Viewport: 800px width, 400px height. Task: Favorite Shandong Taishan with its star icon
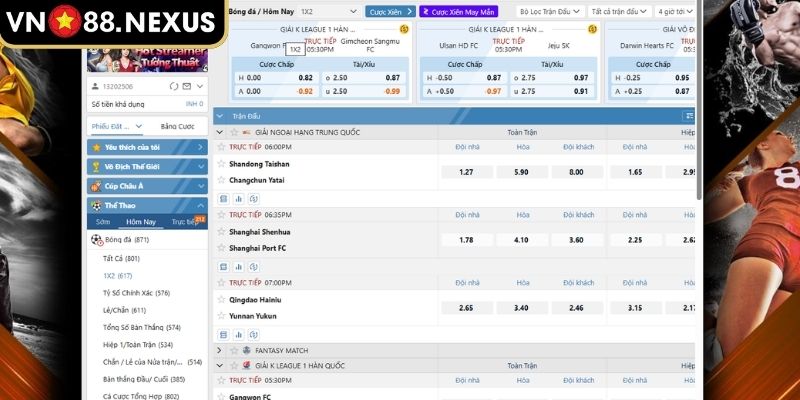coord(222,163)
